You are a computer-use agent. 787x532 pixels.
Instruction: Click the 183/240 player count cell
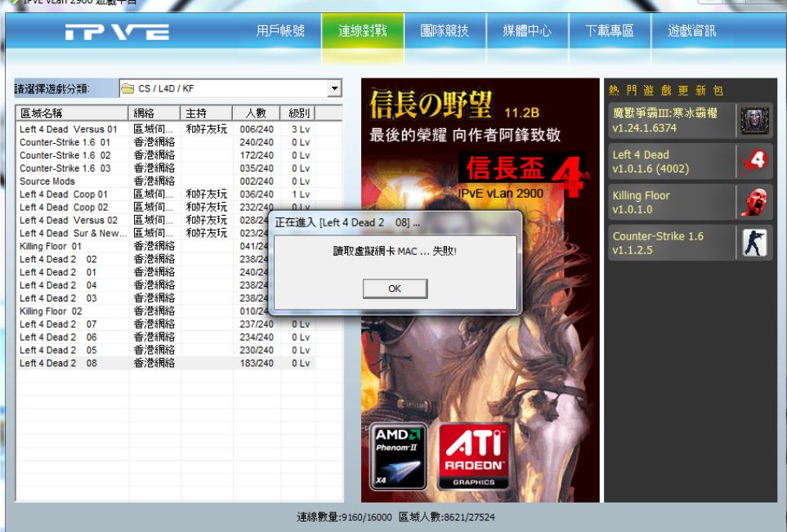click(x=257, y=364)
